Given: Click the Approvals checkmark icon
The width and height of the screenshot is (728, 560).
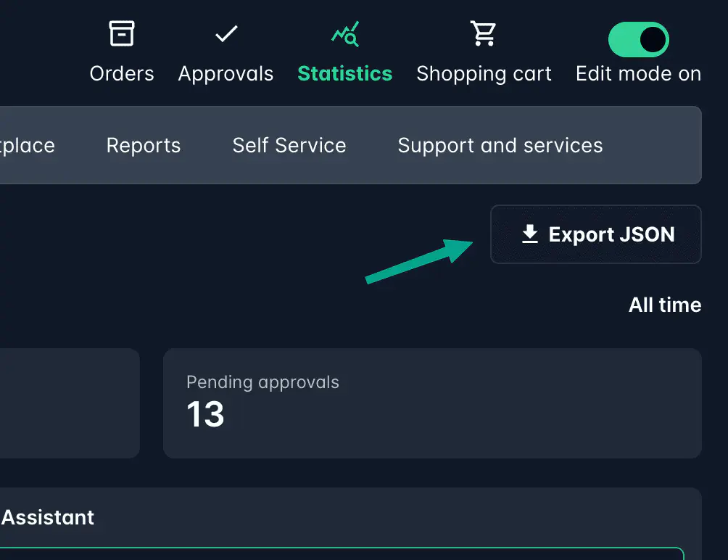Looking at the screenshot, I should [226, 33].
